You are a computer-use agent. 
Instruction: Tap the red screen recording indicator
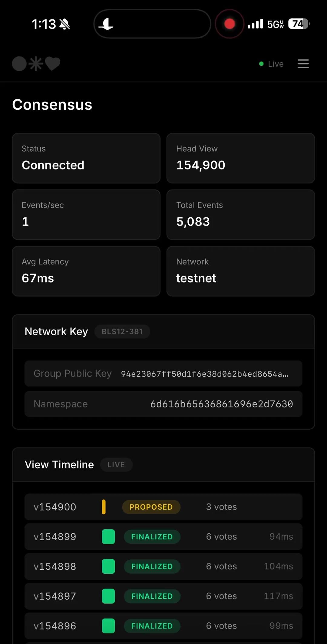point(230,24)
